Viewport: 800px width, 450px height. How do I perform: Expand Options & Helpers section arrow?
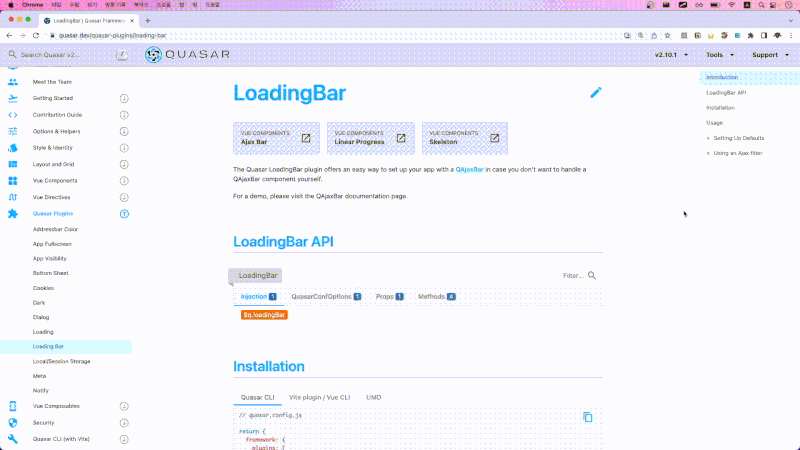[x=124, y=132]
